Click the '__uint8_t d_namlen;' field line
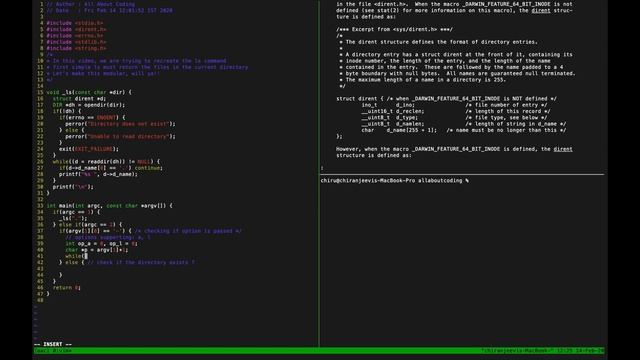This screenshot has height=360, width=640. point(464,124)
